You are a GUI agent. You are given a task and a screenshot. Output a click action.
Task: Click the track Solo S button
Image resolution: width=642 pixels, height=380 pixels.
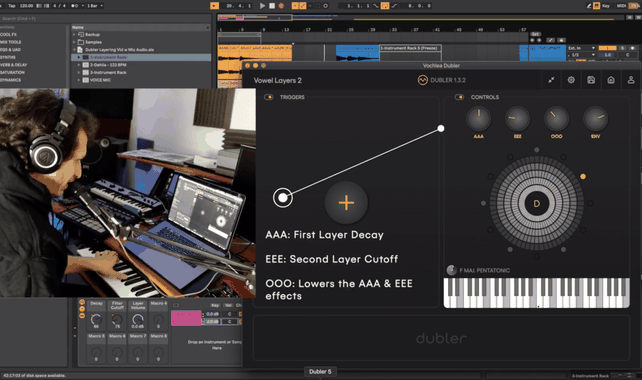tap(623, 48)
